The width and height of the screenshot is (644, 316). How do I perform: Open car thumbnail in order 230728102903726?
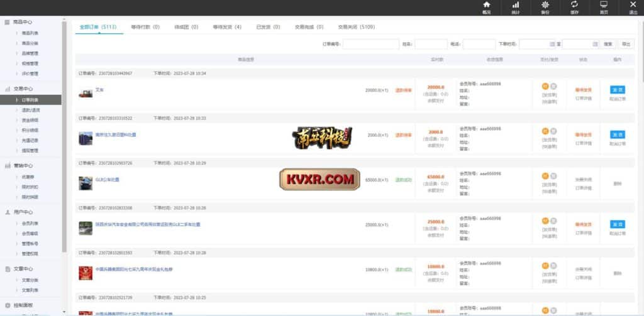point(86,183)
